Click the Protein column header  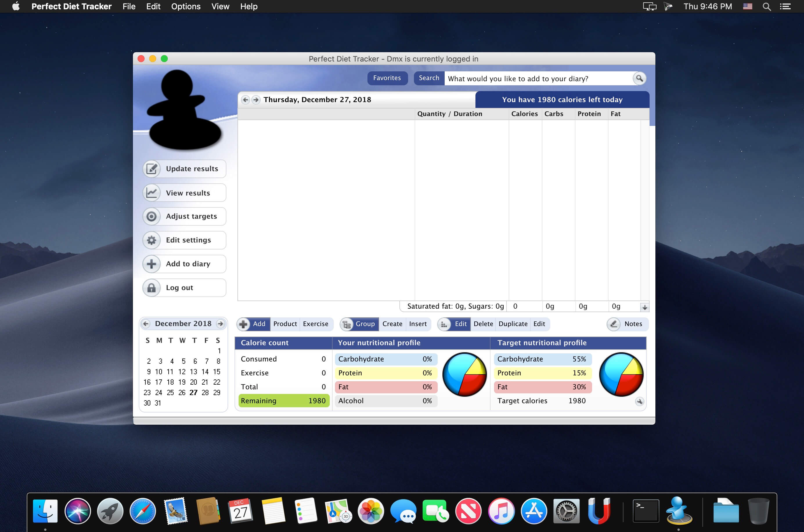pyautogui.click(x=592, y=114)
